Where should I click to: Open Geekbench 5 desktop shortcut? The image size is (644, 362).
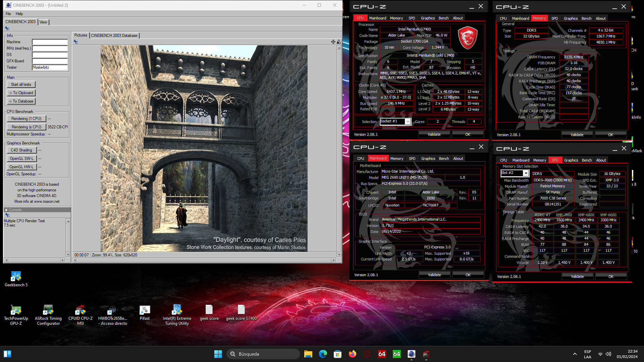[x=16, y=279]
